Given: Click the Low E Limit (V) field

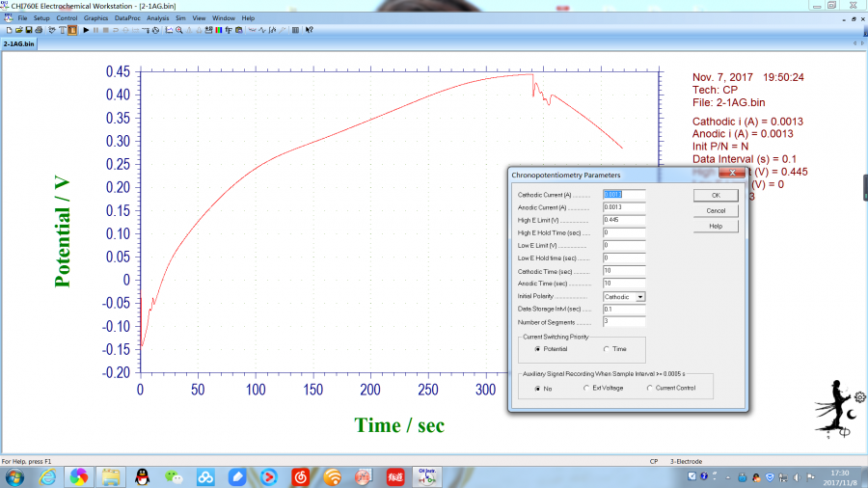Looking at the screenshot, I should [624, 245].
